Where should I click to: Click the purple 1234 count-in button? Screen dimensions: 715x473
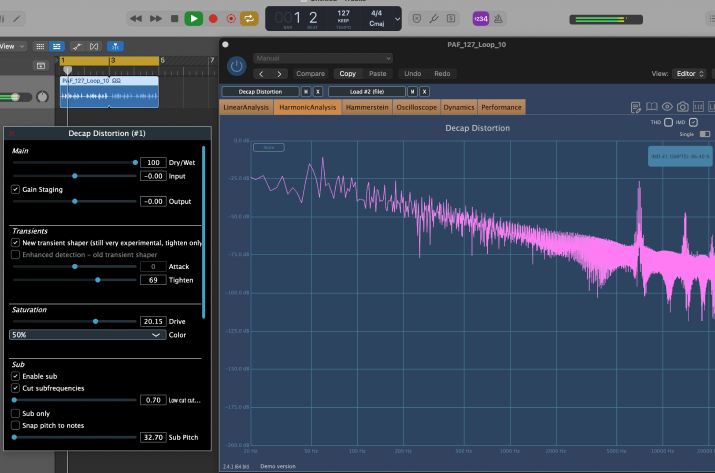(x=481, y=18)
